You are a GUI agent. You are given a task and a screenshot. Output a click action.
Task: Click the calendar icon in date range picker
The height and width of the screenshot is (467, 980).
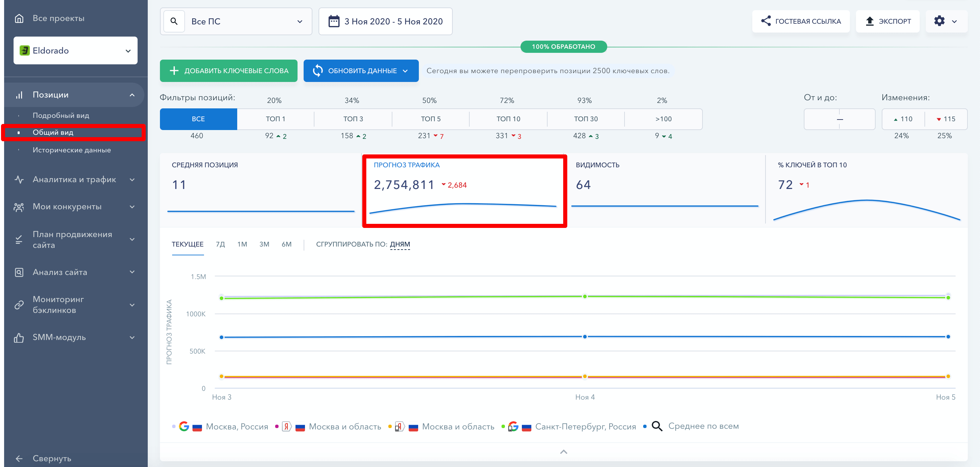point(334,21)
